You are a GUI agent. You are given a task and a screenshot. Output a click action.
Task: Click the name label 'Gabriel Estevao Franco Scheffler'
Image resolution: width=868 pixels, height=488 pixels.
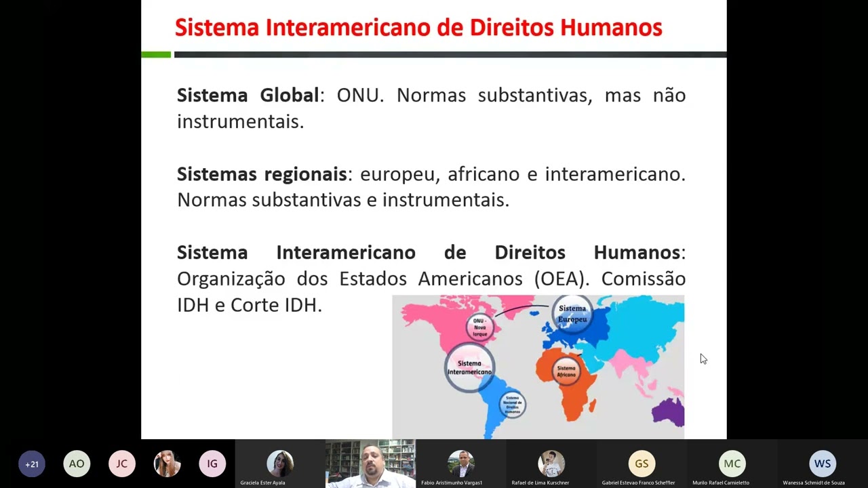(x=638, y=483)
